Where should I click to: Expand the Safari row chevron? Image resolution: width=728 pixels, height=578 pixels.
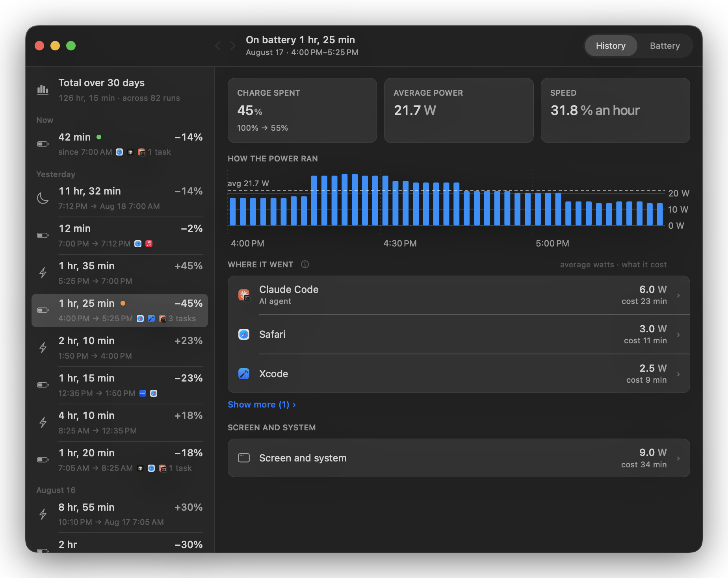pos(678,335)
